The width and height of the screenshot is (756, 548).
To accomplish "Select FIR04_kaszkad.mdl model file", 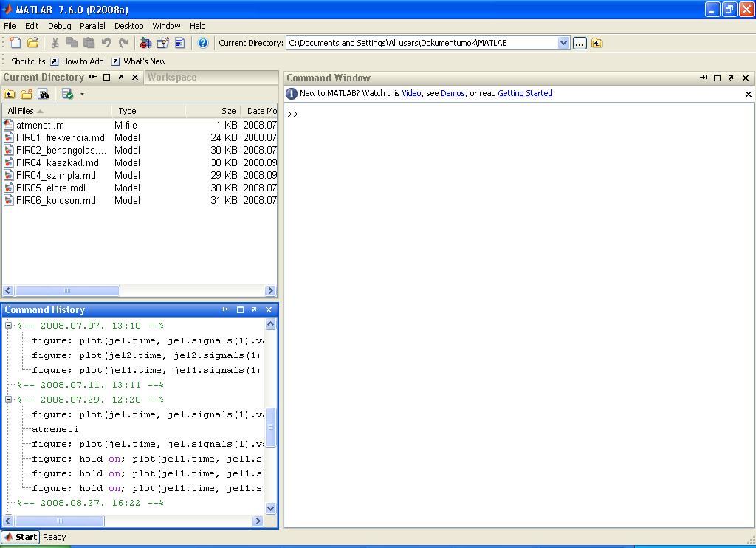I will point(58,162).
